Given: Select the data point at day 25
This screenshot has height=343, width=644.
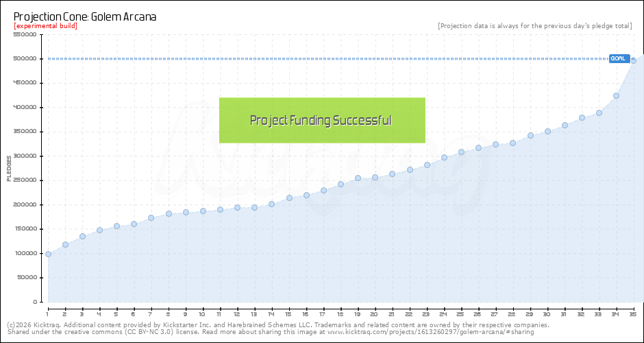Looking at the screenshot, I should [461, 152].
